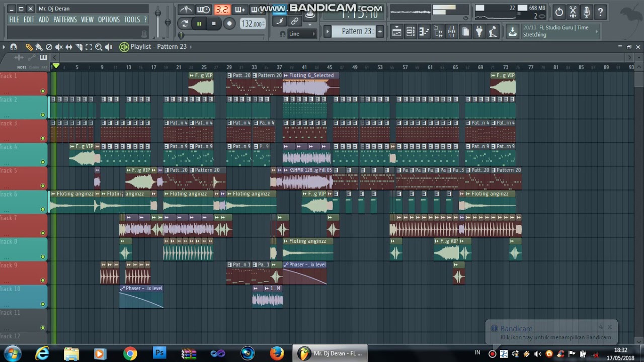
Task: Click the download content library icon
Action: (x=512, y=31)
